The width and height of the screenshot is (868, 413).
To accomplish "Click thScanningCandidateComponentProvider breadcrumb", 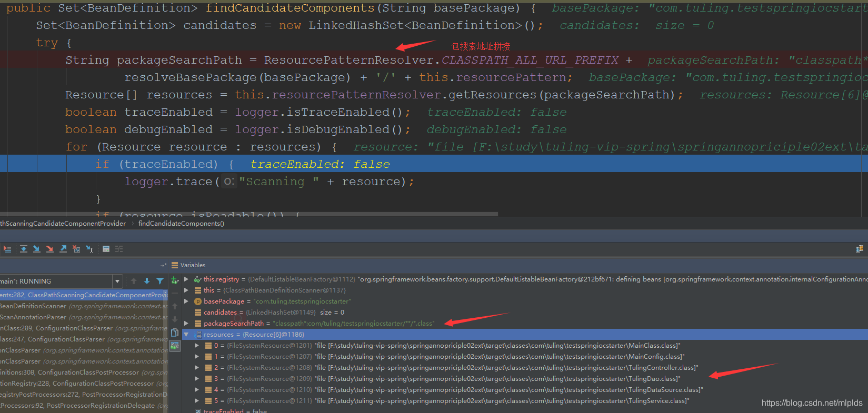I will point(63,224).
